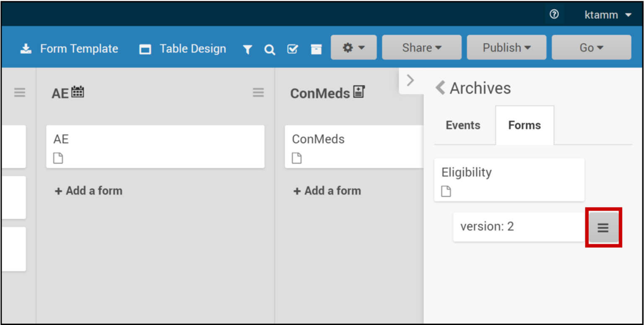Image resolution: width=644 pixels, height=325 pixels.
Task: Click the form icon beside ConMeds heading
Action: click(x=359, y=92)
